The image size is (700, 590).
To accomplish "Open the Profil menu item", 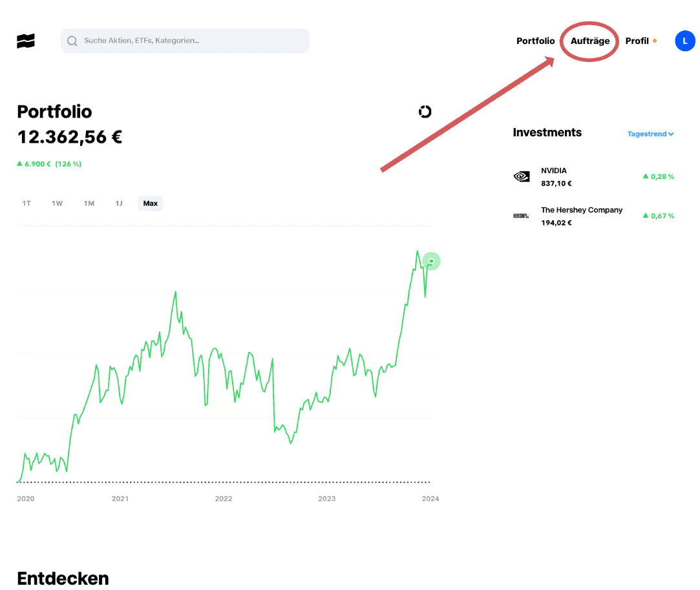I will (x=637, y=41).
